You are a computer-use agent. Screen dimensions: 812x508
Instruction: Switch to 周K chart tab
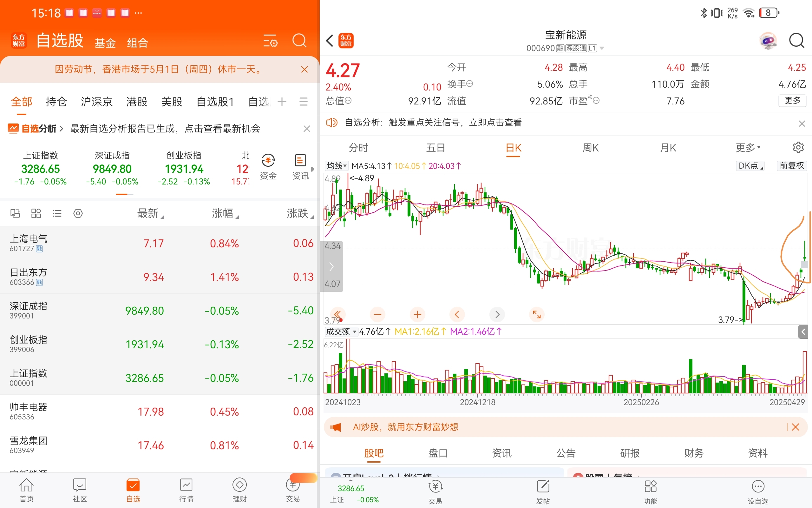pyautogui.click(x=591, y=148)
